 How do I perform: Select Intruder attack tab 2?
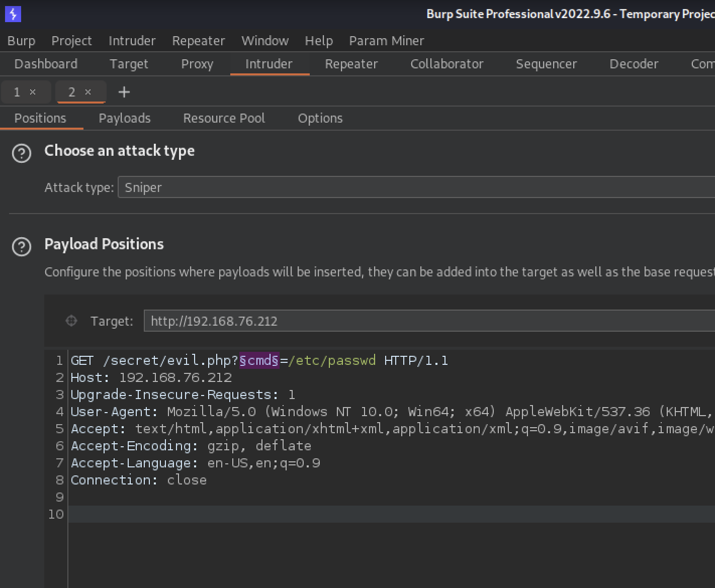72,92
